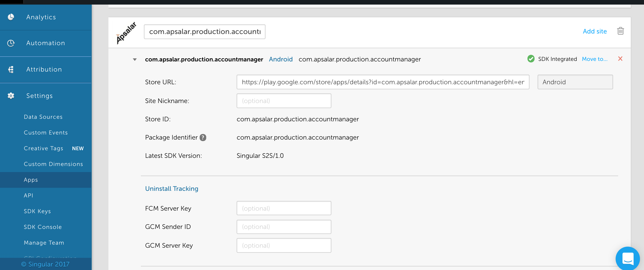Click the Package Identifier value text
Image resolution: width=644 pixels, height=270 pixels.
tap(298, 137)
